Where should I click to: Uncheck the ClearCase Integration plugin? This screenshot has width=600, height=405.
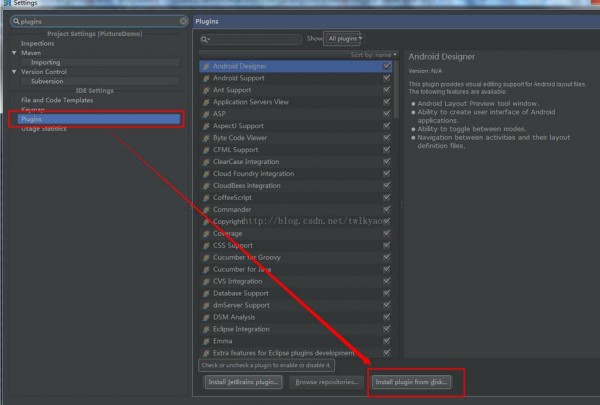click(x=386, y=161)
